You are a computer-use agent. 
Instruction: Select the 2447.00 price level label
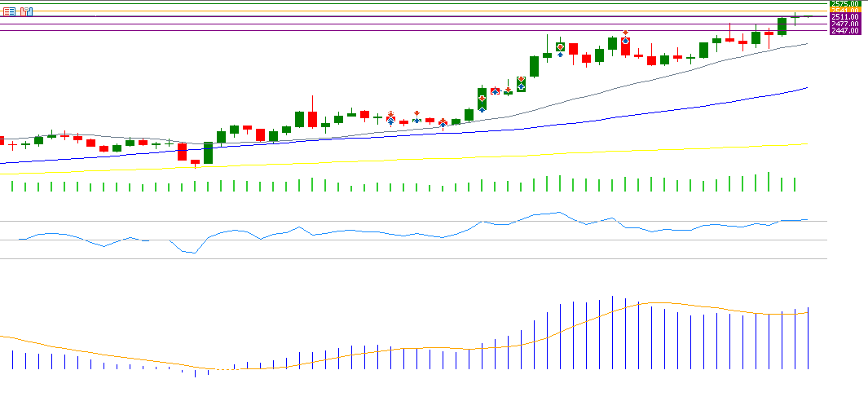click(847, 31)
